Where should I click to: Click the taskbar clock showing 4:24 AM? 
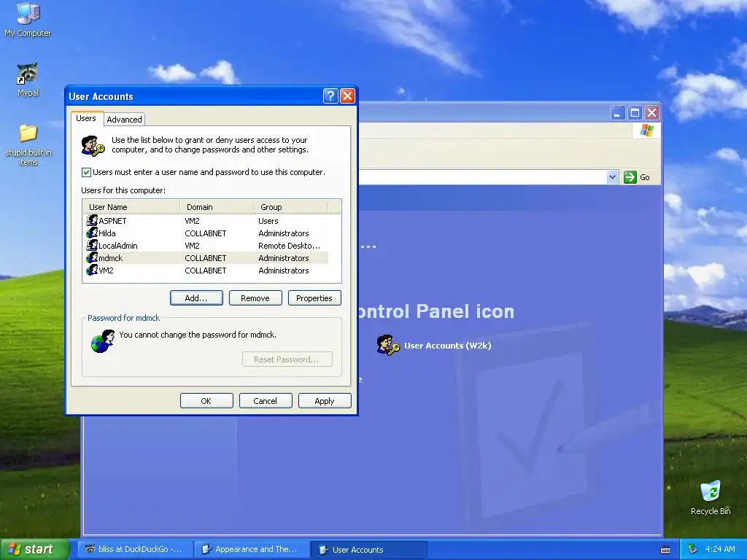(x=720, y=549)
